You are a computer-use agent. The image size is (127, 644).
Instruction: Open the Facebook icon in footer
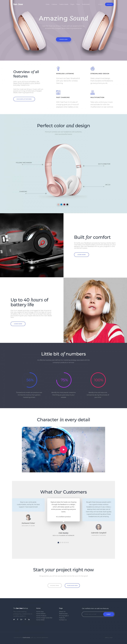coord(18,619)
